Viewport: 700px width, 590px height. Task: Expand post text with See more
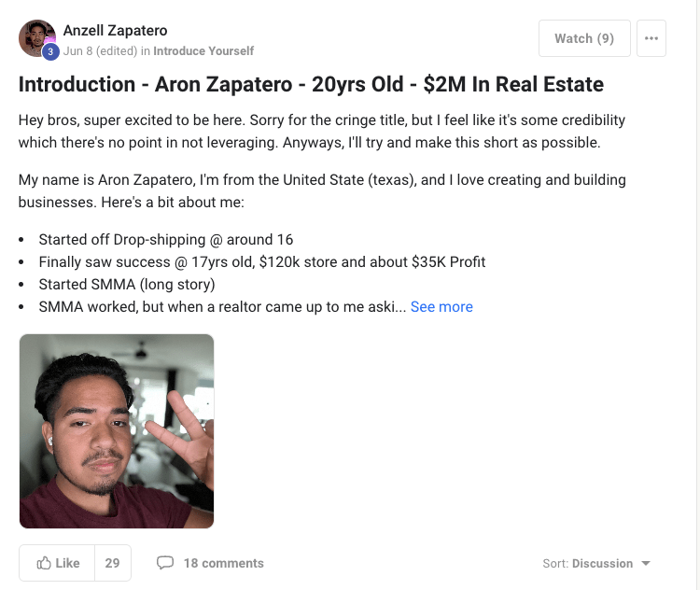[x=441, y=307]
